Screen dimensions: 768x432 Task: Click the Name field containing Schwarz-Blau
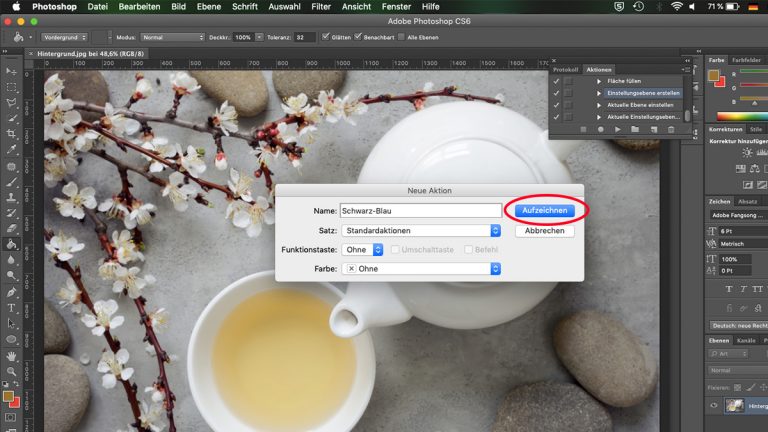point(420,211)
